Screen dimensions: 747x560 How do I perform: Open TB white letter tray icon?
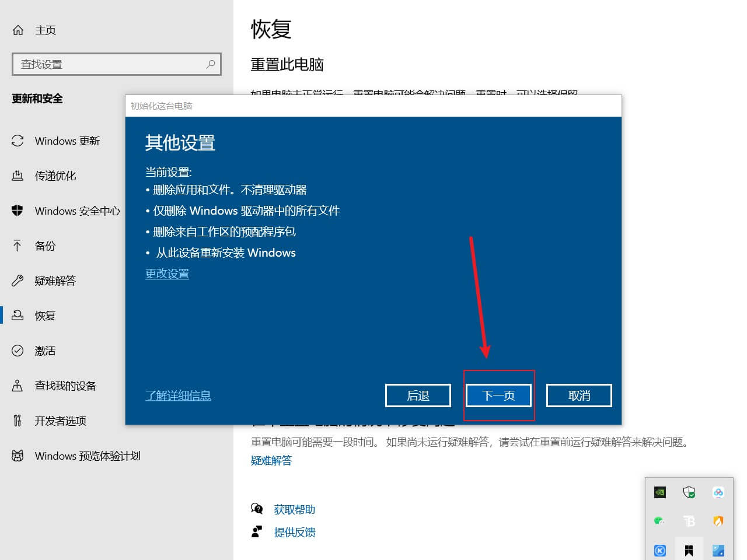pos(689,521)
